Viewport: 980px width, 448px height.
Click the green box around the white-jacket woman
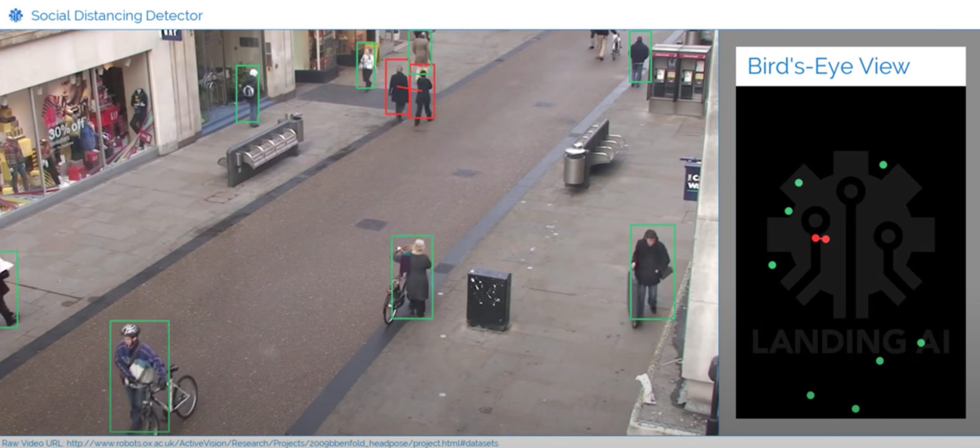point(366,65)
